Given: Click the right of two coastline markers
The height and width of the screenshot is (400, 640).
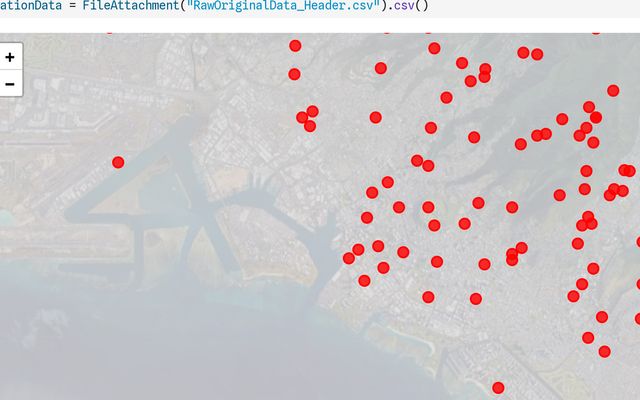Looking at the screenshot, I should pyautogui.click(x=476, y=298).
